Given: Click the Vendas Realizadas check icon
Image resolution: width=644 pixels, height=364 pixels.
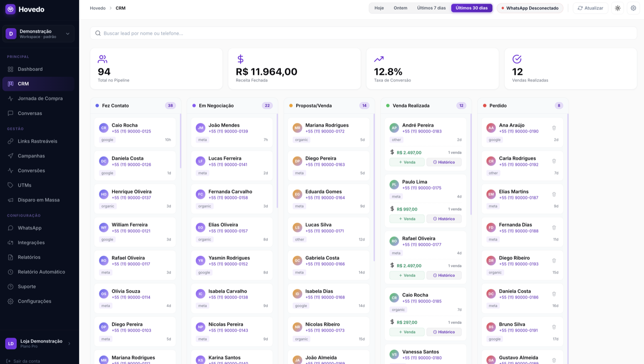Looking at the screenshot, I should [517, 59].
